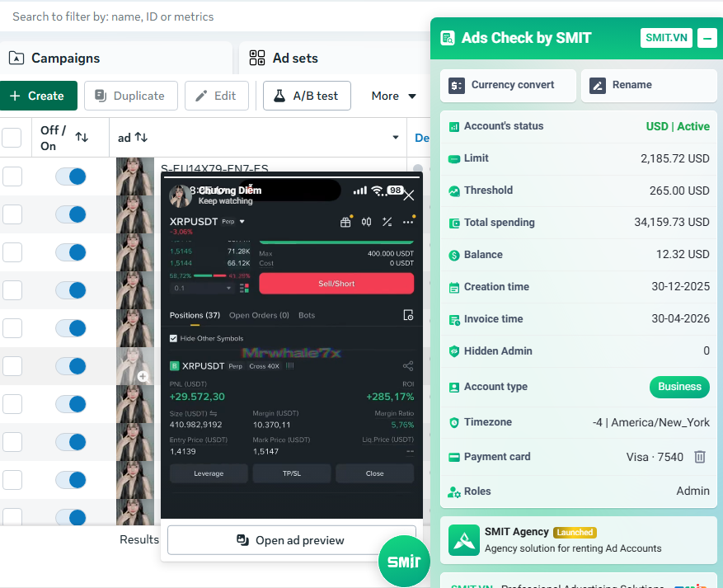Click the 58,72% buy/sell ratio bar
This screenshot has width=723, height=588.
pyautogui.click(x=209, y=275)
